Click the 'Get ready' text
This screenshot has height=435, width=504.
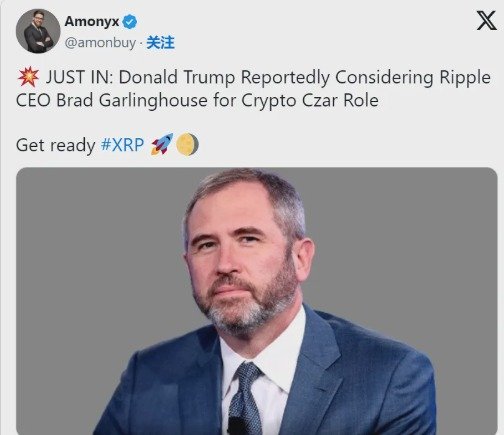click(56, 145)
